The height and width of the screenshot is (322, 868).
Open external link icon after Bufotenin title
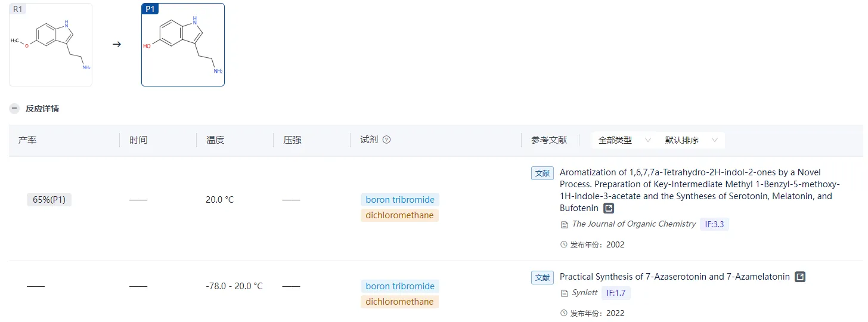[x=608, y=208]
